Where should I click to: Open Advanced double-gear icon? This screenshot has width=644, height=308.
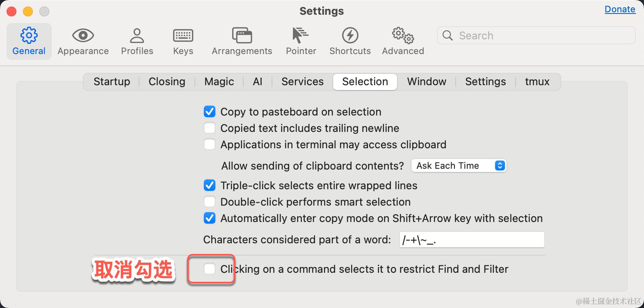tap(403, 36)
